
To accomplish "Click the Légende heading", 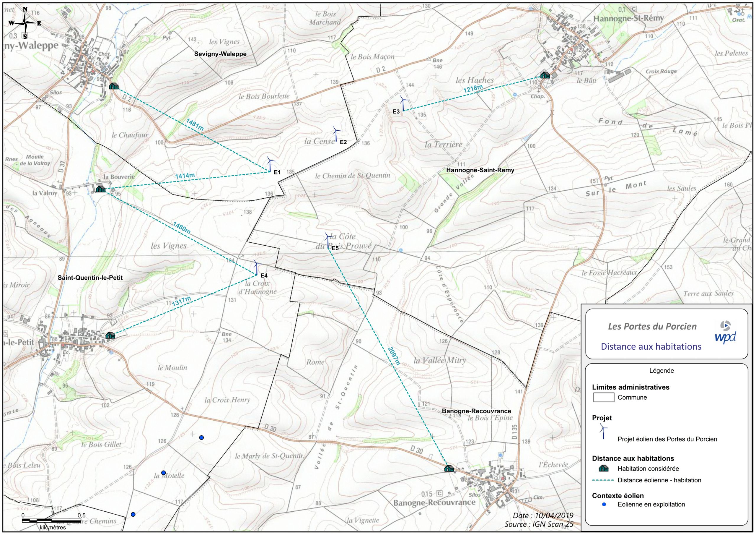I will point(661,371).
